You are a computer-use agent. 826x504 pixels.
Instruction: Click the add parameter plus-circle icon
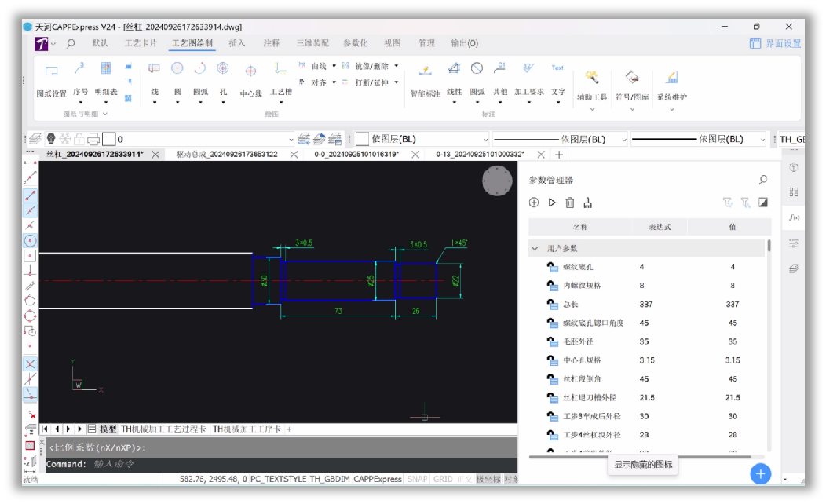coord(534,203)
